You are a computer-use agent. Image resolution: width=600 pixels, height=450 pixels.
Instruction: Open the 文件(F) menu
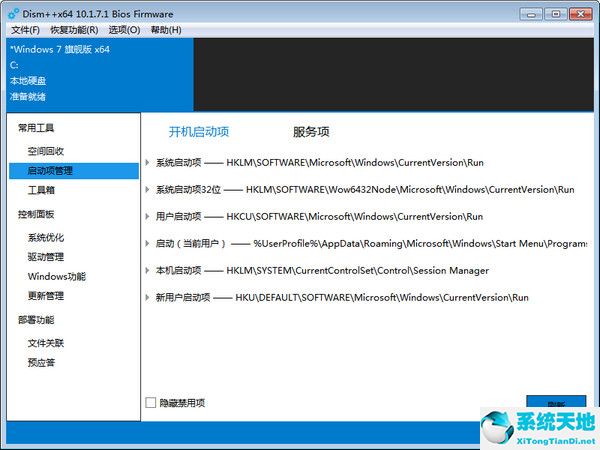[25, 30]
